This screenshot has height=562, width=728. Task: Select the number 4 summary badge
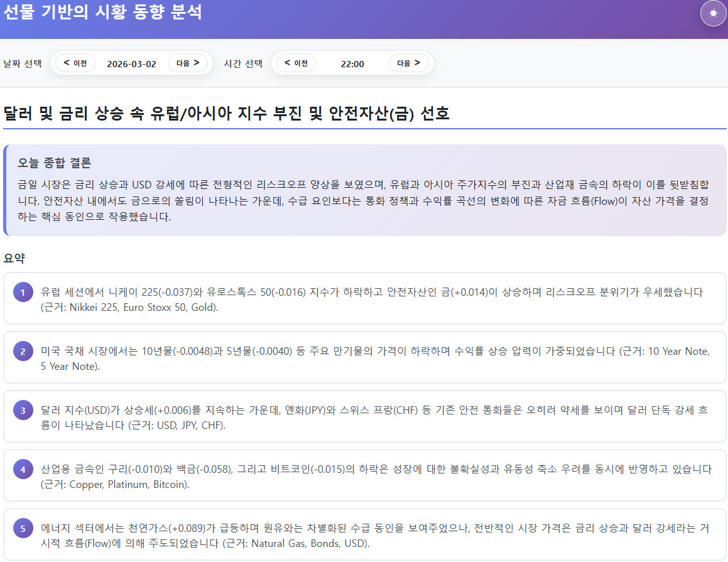click(23, 470)
